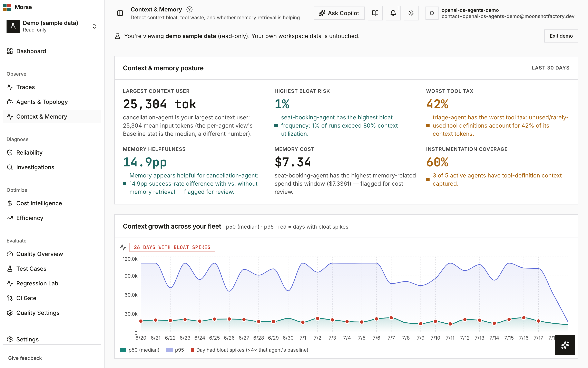Click the '60%' instrumentation coverage value
Image resolution: width=588 pixels, height=368 pixels.
[x=437, y=162]
